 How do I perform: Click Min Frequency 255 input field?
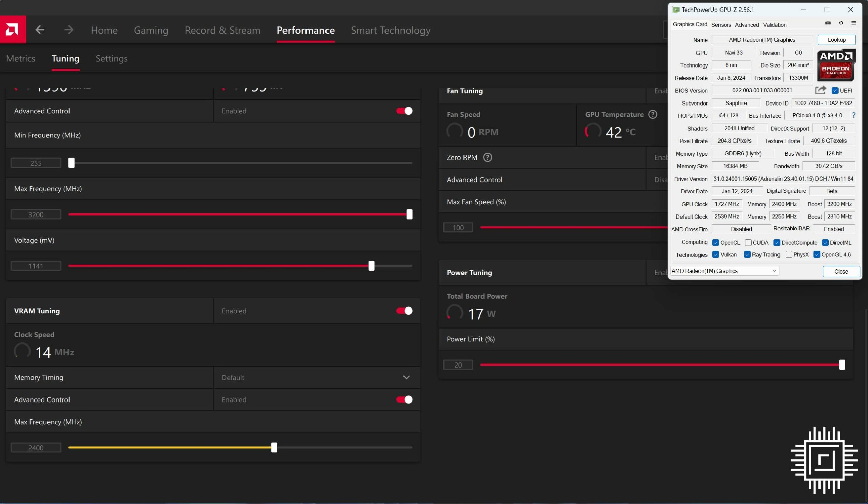[36, 163]
